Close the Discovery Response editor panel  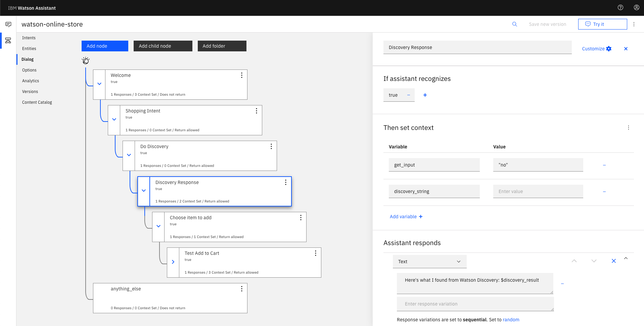(626, 49)
